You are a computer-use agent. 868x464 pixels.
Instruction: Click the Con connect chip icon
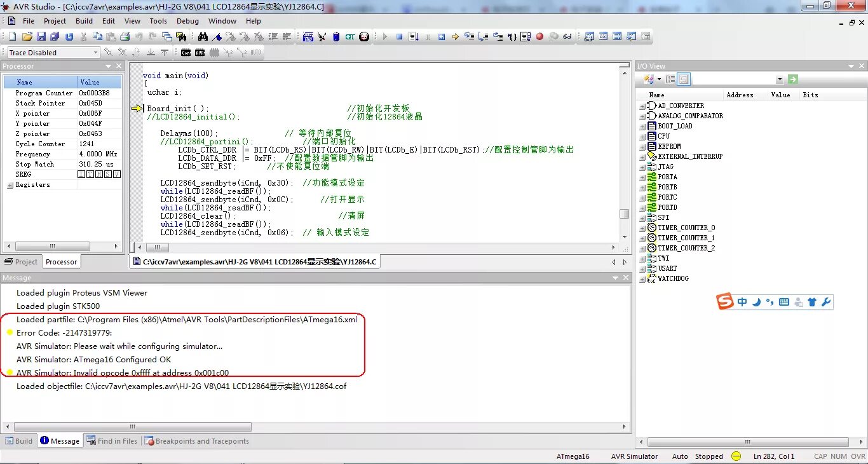coord(186,53)
